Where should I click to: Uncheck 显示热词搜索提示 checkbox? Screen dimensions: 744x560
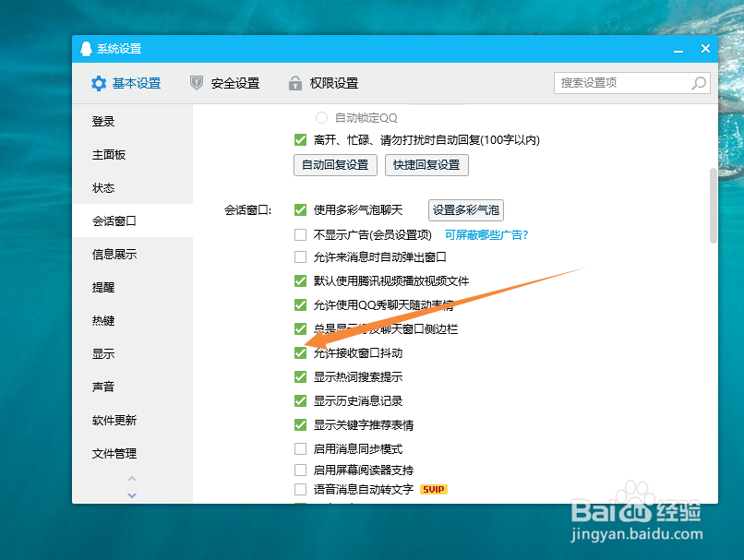click(x=300, y=377)
